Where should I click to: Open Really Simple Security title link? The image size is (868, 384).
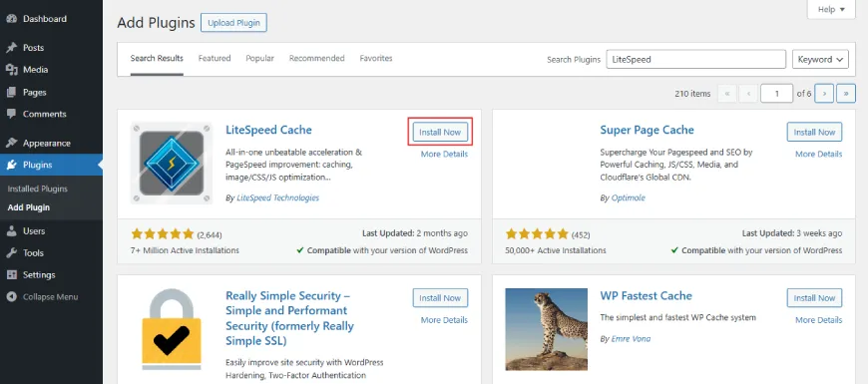(289, 318)
